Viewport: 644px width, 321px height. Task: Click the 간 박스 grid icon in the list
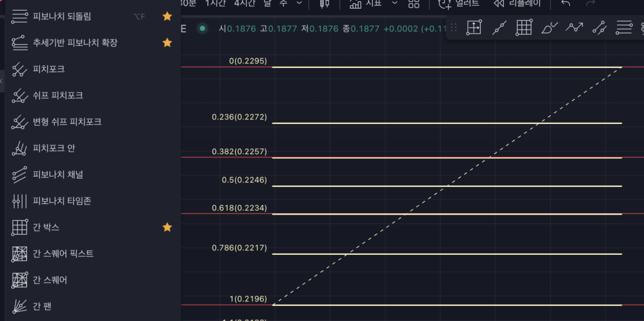[19, 227]
